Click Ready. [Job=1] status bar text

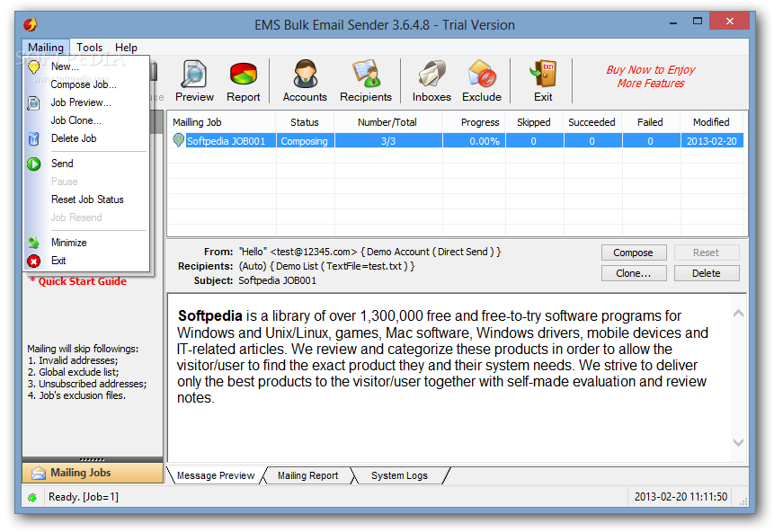click(84, 497)
